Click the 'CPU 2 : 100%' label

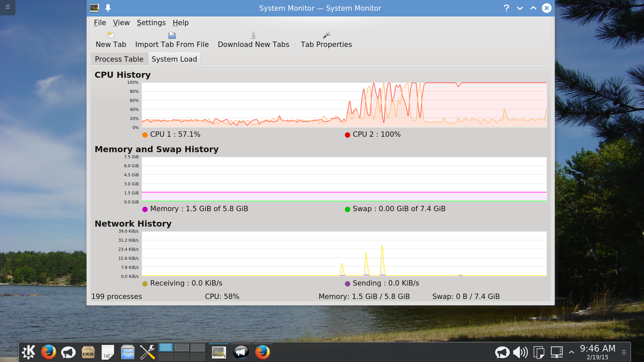[376, 134]
